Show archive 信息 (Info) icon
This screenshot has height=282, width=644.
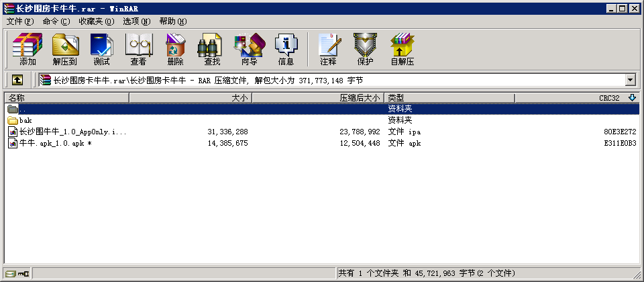click(x=286, y=49)
